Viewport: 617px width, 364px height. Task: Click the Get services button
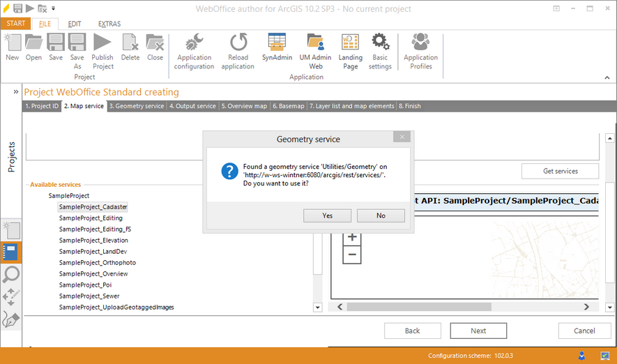[x=561, y=171]
